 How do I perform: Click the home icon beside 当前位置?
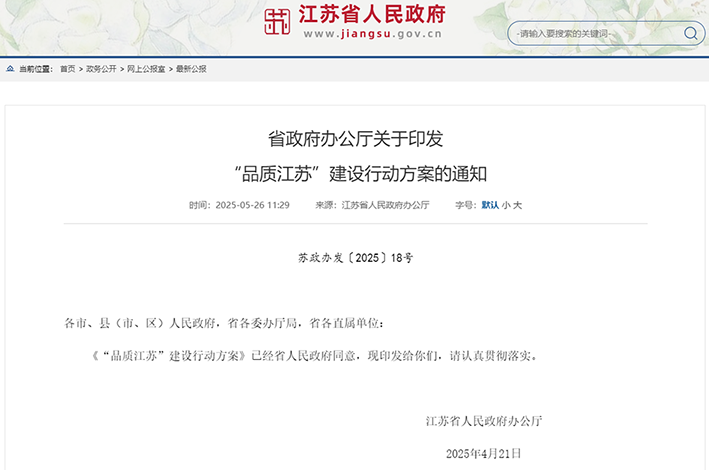[x=10, y=69]
